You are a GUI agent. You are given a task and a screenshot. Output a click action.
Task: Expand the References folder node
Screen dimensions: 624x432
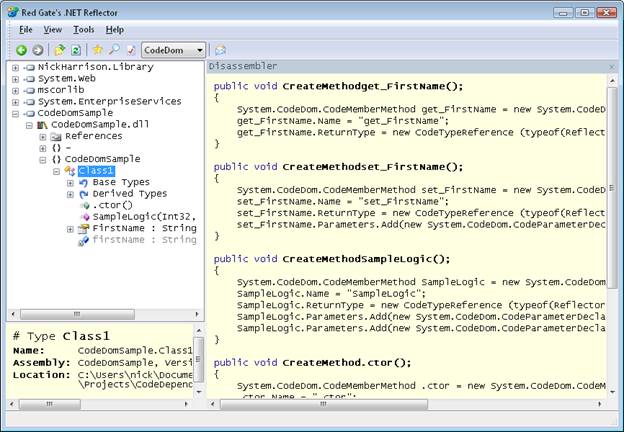(x=43, y=137)
